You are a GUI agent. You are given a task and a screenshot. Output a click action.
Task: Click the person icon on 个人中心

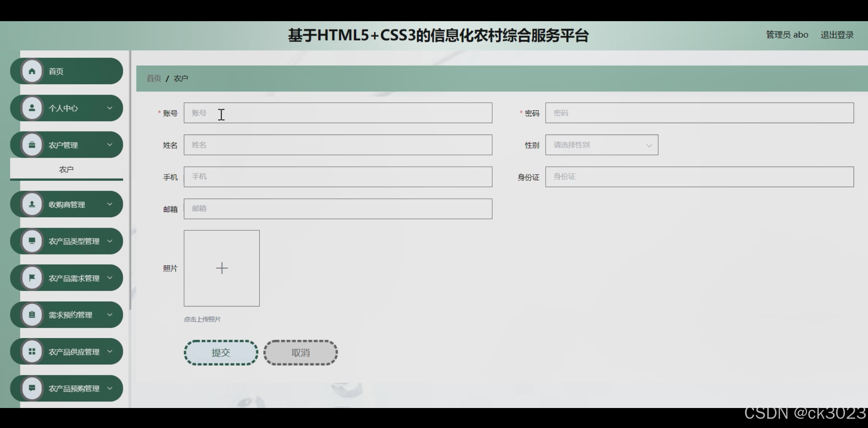coord(32,108)
